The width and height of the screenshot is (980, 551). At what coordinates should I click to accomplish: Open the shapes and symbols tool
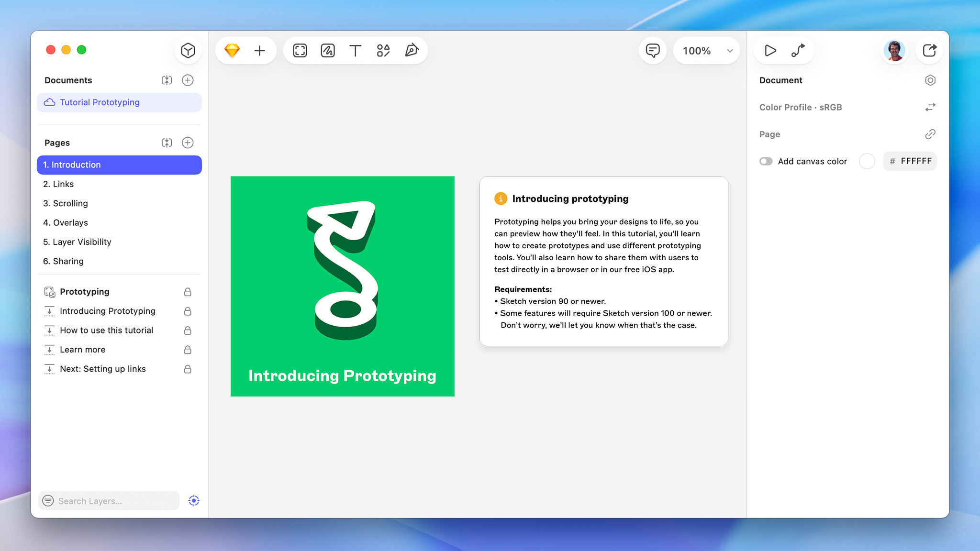(383, 51)
